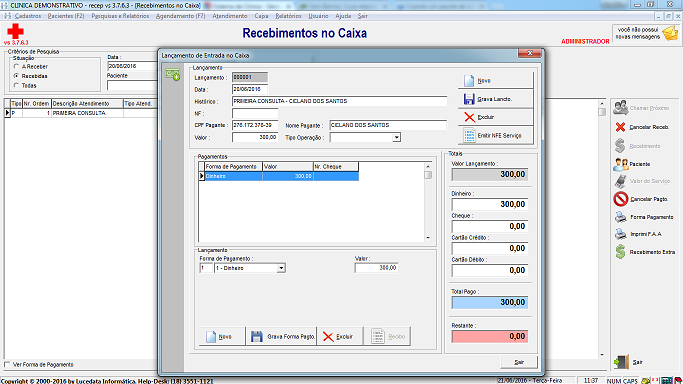Open the Relatórios menu
Screen dimensions: 683x384
288,16
